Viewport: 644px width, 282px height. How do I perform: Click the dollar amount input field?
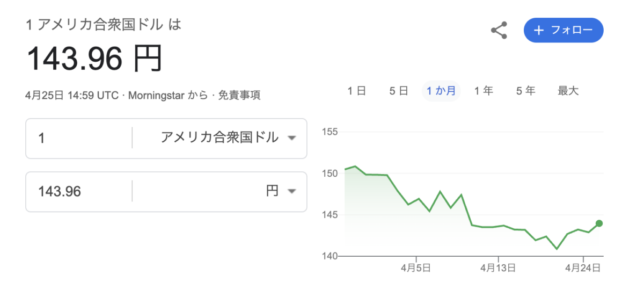[x=79, y=138]
